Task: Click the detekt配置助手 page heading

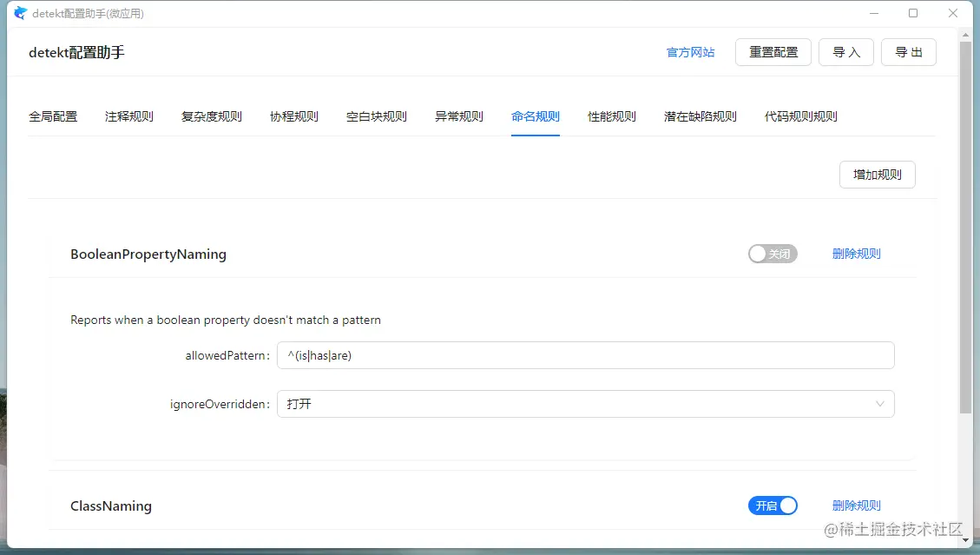Action: (x=76, y=53)
